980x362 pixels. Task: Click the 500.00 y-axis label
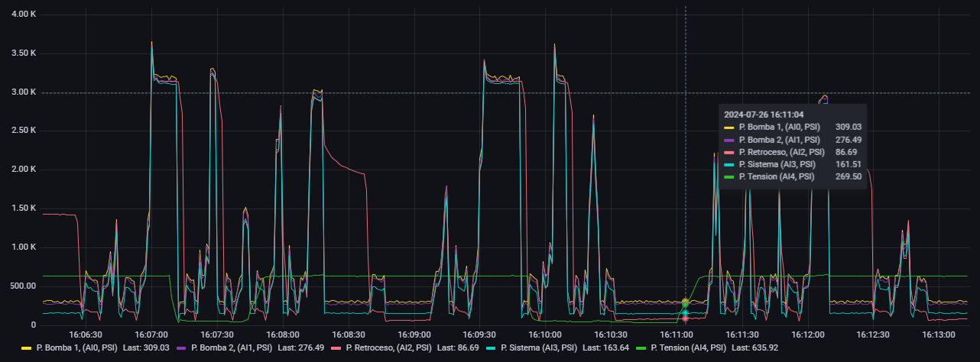point(22,286)
